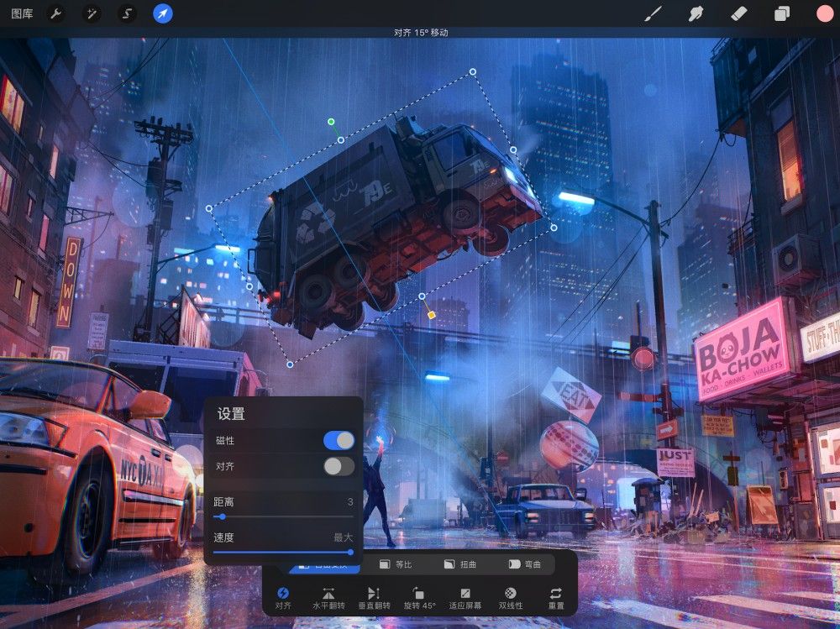Toggle 对齐 snap in the bottom toolbar
Viewport: 840px width, 629px height.
[x=283, y=597]
